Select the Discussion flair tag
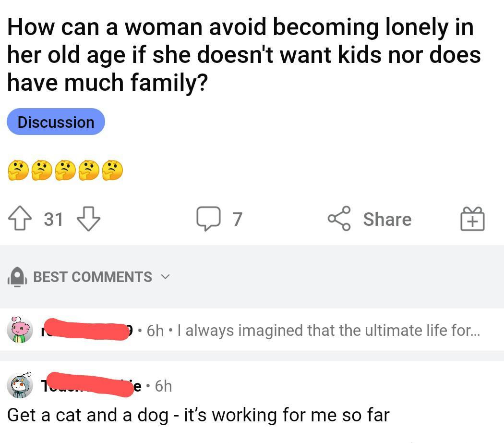Image resolution: width=504 pixels, height=443 pixels. click(56, 122)
